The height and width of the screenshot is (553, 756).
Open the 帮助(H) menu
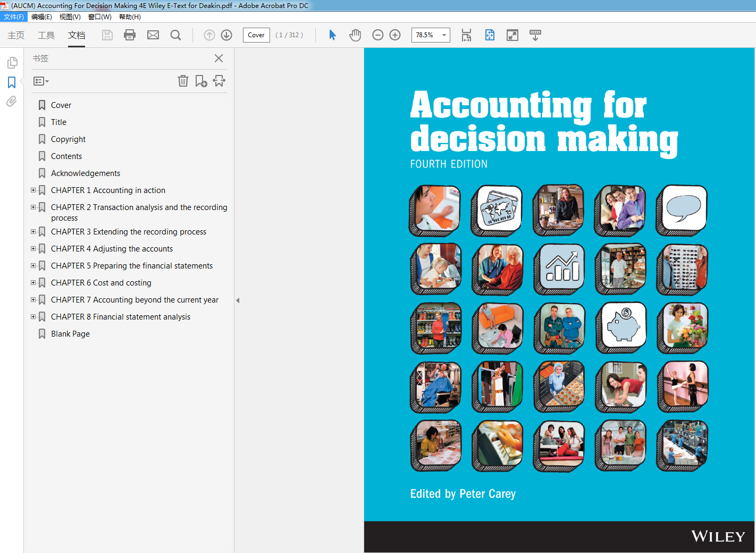pos(130,17)
